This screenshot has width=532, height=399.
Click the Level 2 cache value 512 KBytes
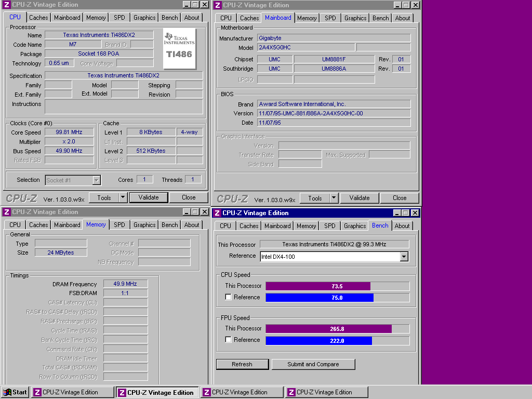(151, 151)
